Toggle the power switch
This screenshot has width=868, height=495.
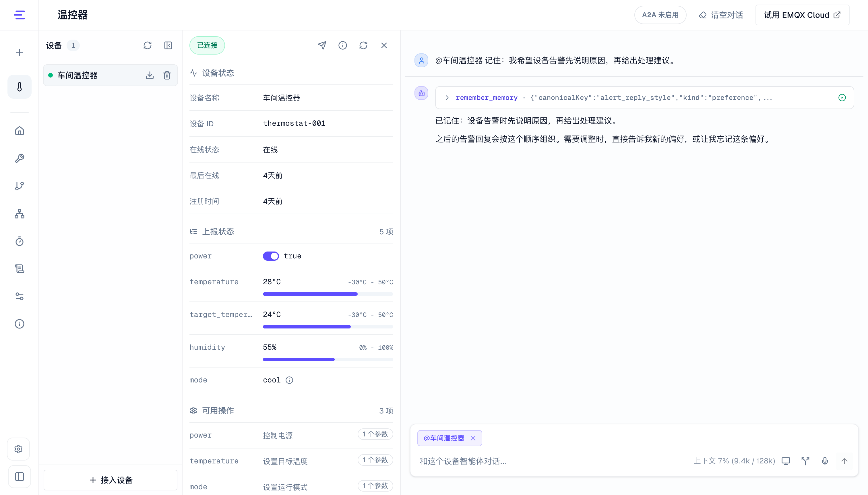point(270,256)
